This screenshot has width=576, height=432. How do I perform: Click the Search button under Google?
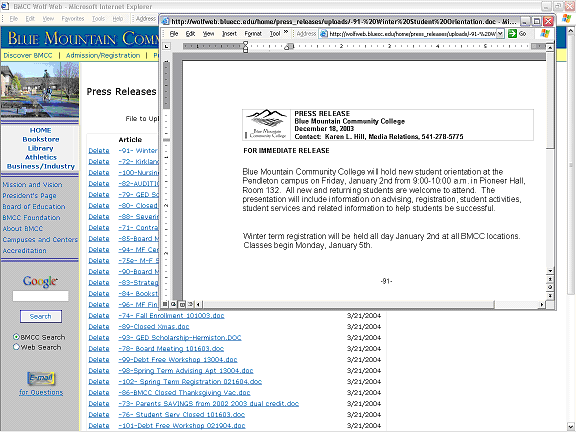pos(41,316)
